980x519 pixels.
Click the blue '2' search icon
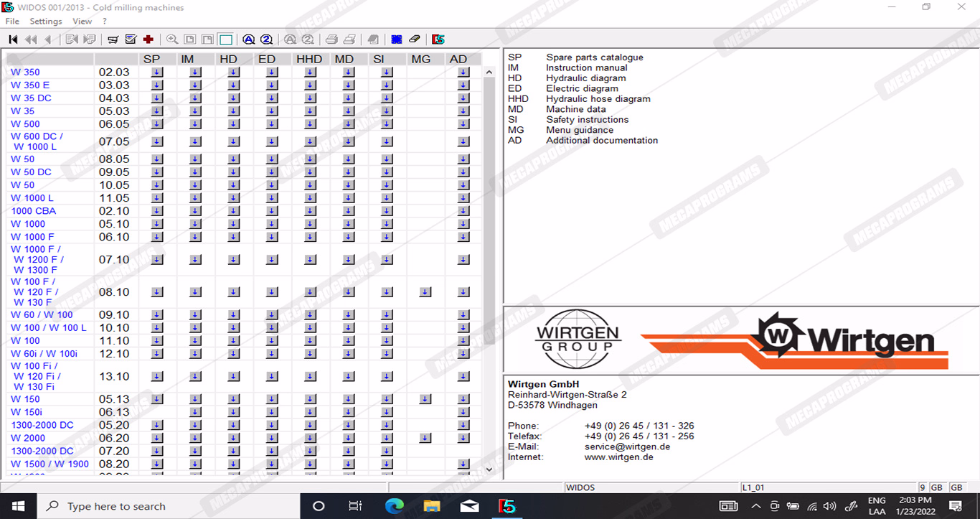[266, 39]
